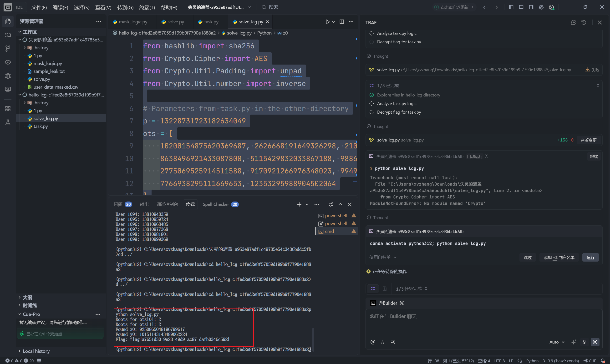Open the settings gear in title bar

click(541, 7)
